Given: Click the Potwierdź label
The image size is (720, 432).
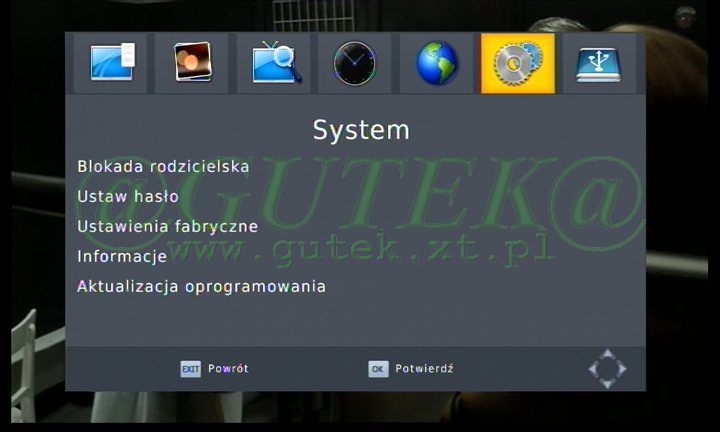Looking at the screenshot, I should click(424, 368).
